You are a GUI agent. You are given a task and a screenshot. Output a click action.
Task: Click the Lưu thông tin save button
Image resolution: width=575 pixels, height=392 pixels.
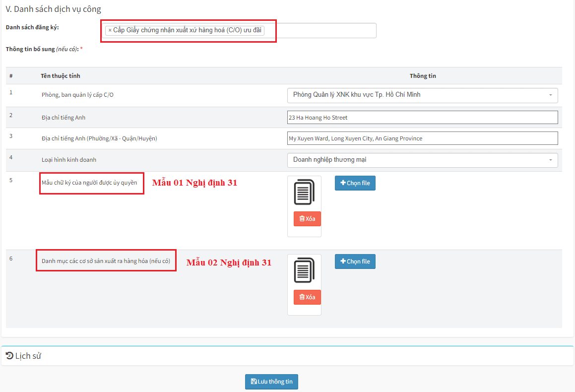[x=271, y=382]
